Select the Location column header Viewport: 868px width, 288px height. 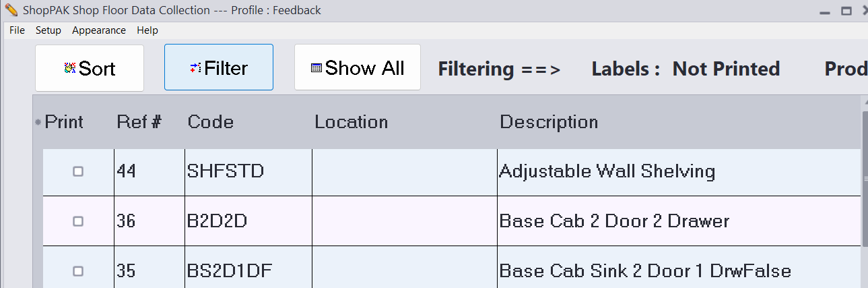coord(352,122)
